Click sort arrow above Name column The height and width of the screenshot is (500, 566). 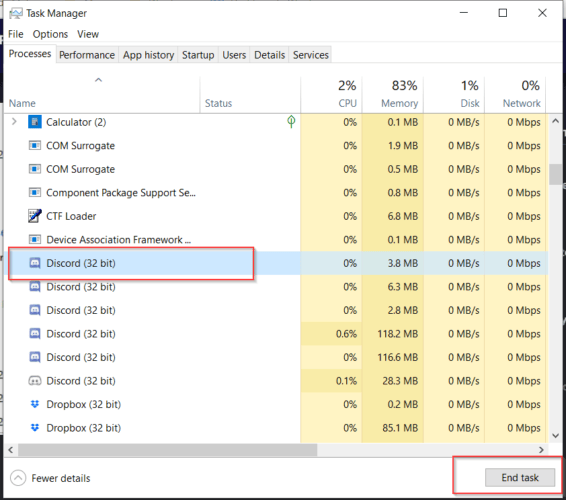98,80
